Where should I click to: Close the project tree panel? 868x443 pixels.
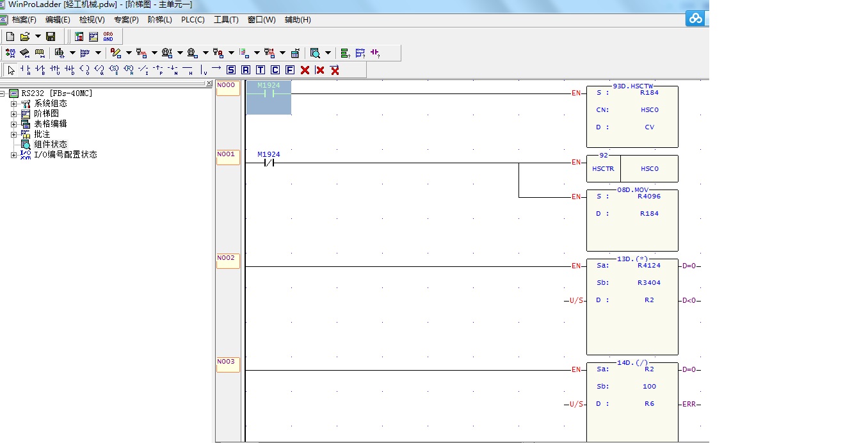click(208, 83)
